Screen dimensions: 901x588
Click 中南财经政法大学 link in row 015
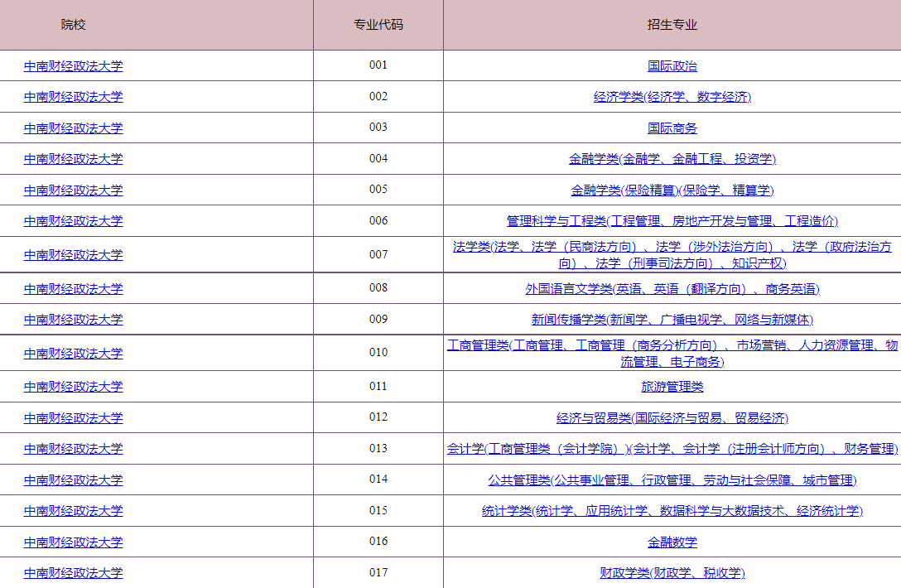click(x=73, y=511)
